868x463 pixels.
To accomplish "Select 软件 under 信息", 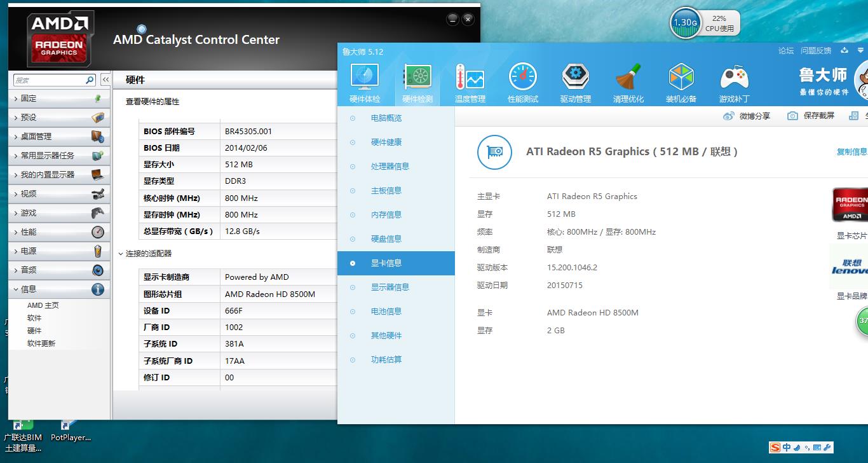I will pos(34,318).
